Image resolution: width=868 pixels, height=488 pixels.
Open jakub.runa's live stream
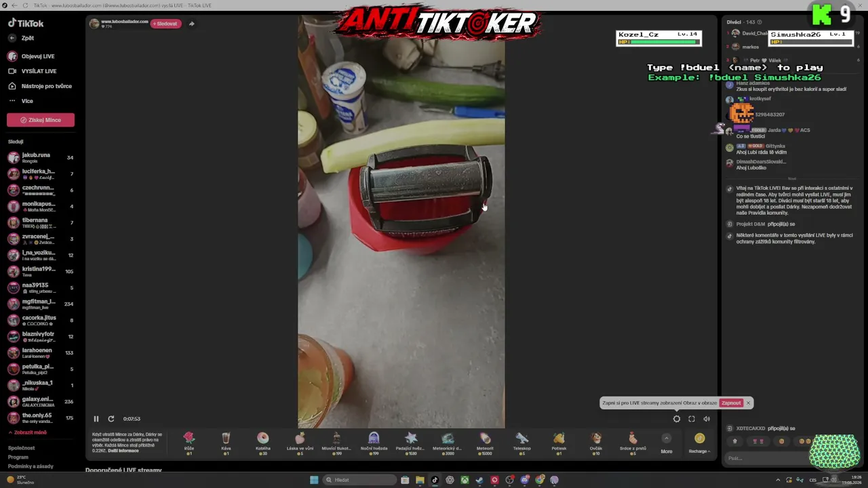pos(41,157)
